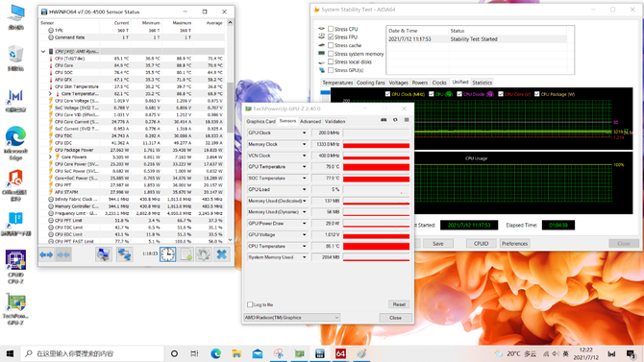
Task: Enable Stress CPU checkbox in AIDA64
Action: click(331, 29)
